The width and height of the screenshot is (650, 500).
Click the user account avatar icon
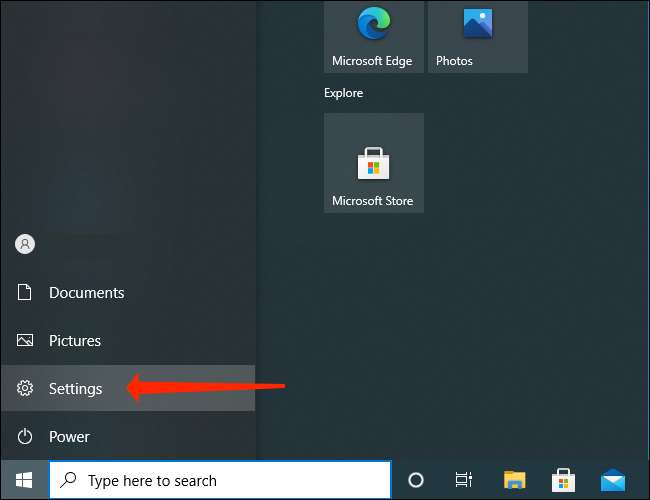(x=26, y=244)
